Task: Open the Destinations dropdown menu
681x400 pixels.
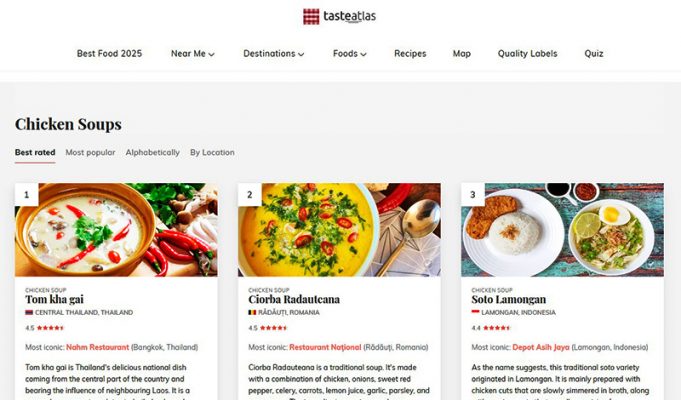Action: pos(274,53)
